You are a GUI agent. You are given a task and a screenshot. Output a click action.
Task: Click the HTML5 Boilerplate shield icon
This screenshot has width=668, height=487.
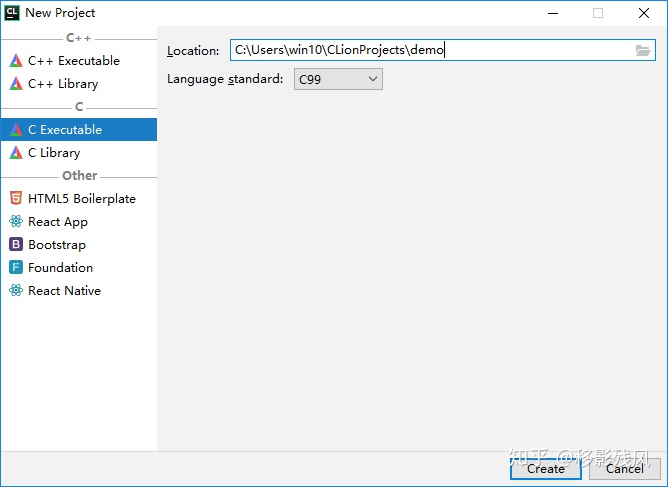coord(16,198)
